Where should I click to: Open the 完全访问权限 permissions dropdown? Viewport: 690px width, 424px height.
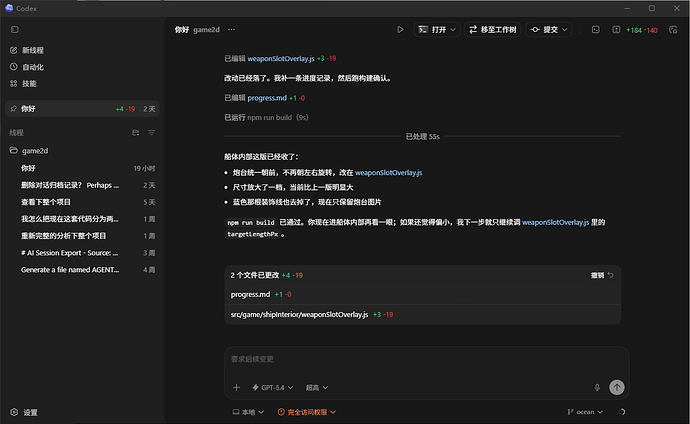coord(307,412)
